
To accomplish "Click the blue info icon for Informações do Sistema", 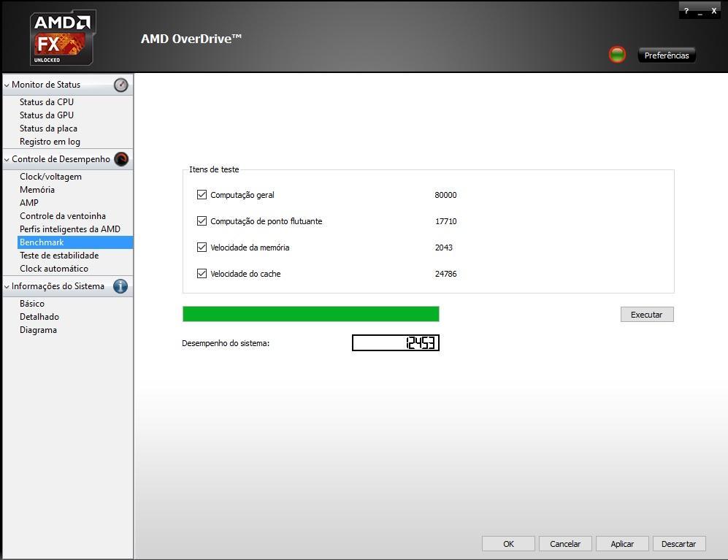I will point(120,286).
